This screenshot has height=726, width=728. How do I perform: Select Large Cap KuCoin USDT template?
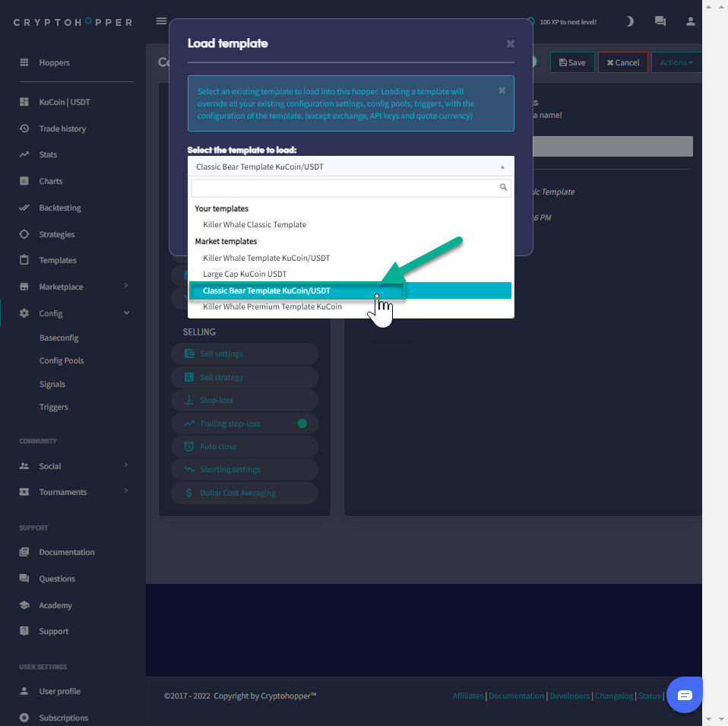245,274
